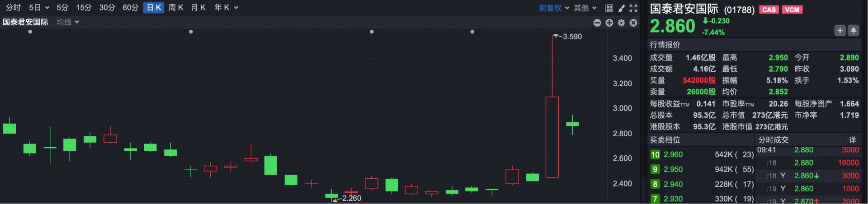Click the large red candlestick body

tap(552, 137)
